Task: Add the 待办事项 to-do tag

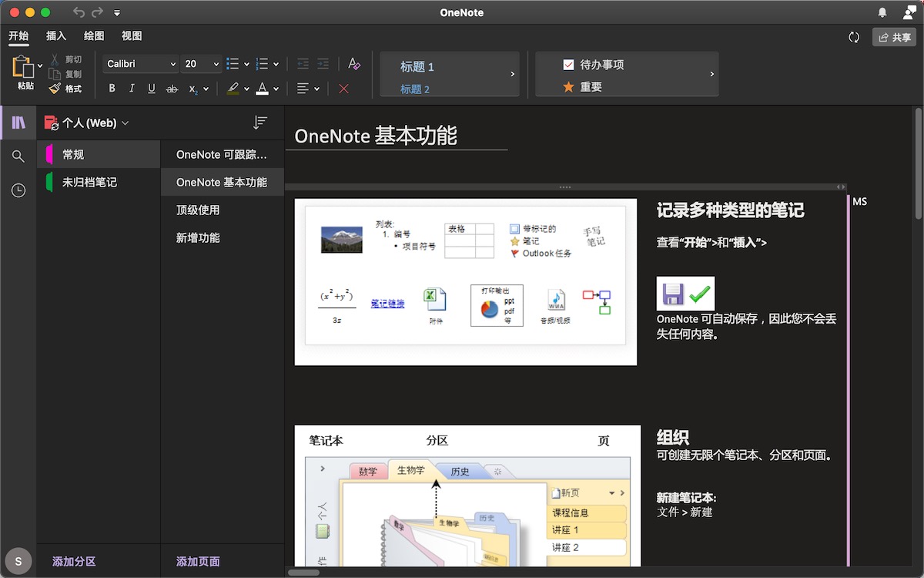Action: [x=593, y=65]
